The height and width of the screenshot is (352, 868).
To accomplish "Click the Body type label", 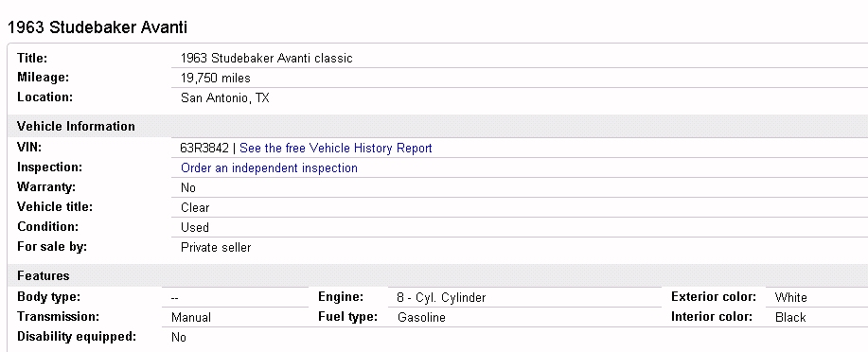I will (48, 297).
